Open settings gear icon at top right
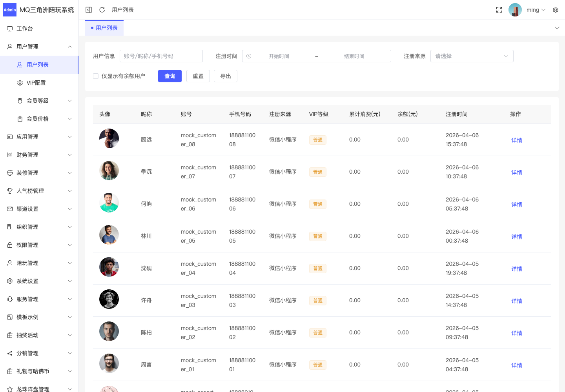 click(556, 10)
